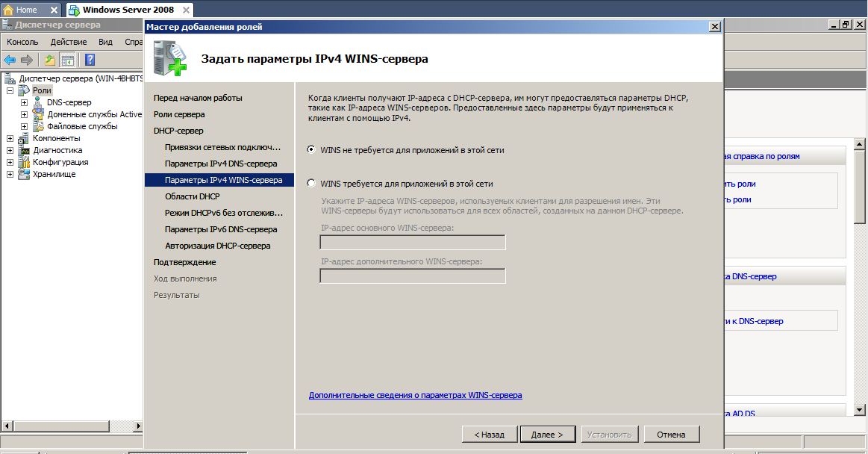Image resolution: width=868 pixels, height=454 pixels.
Task: Click the Далее button
Action: coord(548,435)
